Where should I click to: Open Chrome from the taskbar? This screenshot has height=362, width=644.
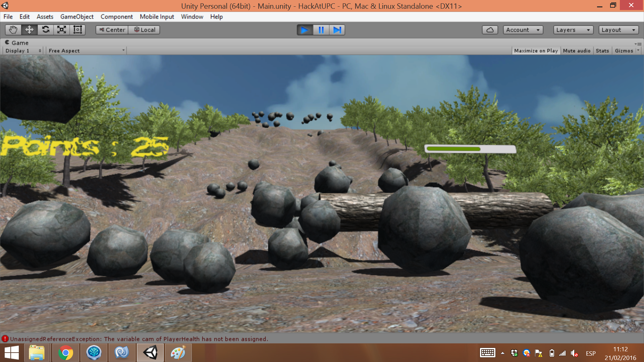pyautogui.click(x=65, y=353)
